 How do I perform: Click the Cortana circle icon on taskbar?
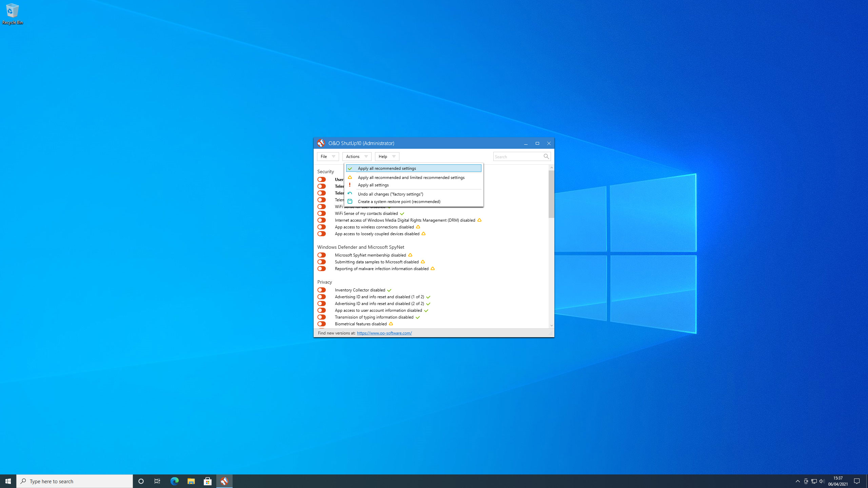click(141, 481)
